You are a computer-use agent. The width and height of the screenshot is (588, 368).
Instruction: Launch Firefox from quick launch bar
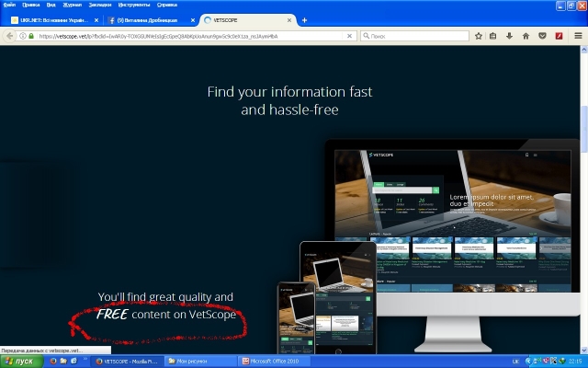click(53, 362)
